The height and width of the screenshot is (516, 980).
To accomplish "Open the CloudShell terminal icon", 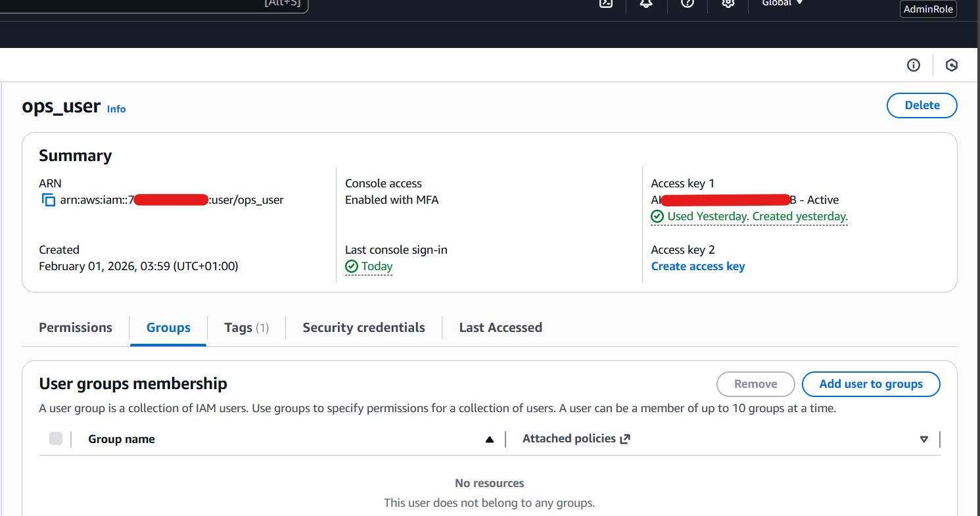I will [606, 3].
